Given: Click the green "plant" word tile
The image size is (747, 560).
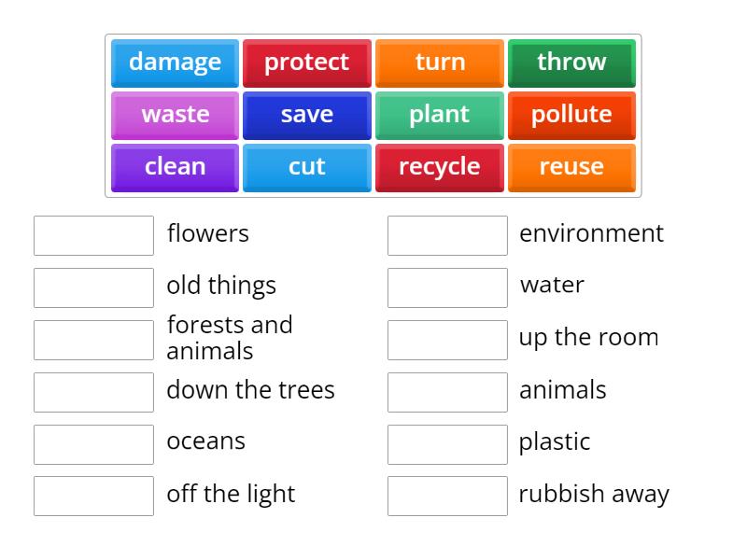Looking at the screenshot, I should [x=440, y=115].
